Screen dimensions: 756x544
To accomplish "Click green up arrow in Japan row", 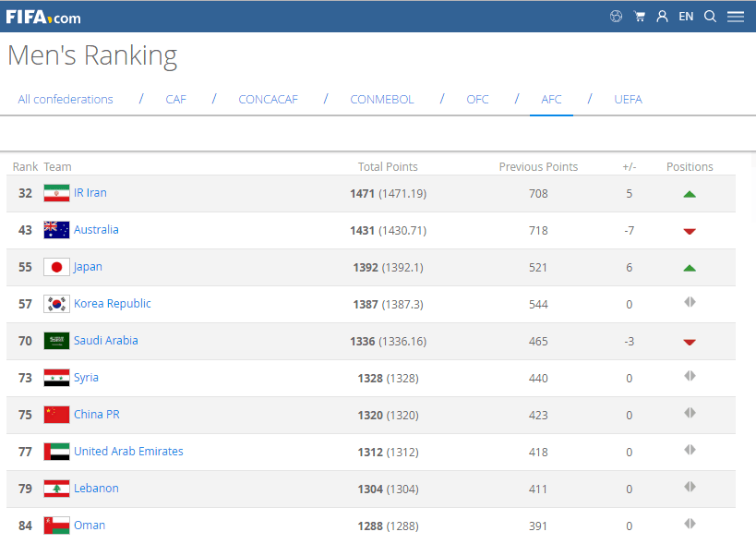I will pyautogui.click(x=690, y=268).
